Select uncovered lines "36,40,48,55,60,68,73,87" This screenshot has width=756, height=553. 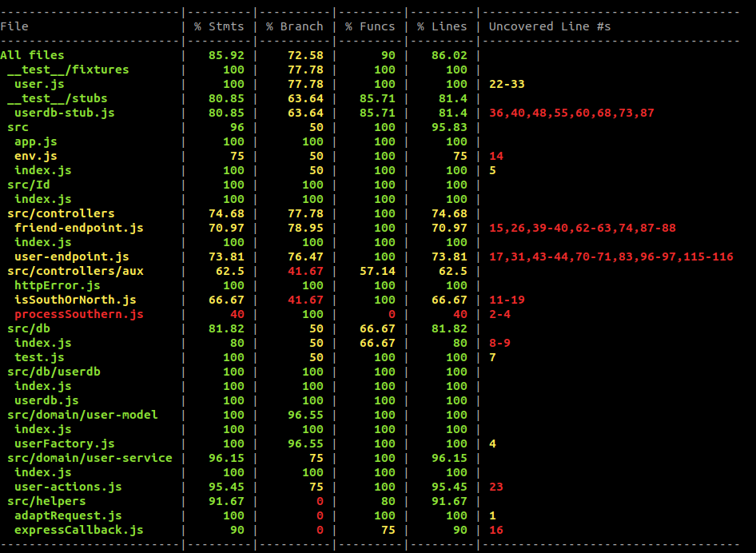(571, 113)
